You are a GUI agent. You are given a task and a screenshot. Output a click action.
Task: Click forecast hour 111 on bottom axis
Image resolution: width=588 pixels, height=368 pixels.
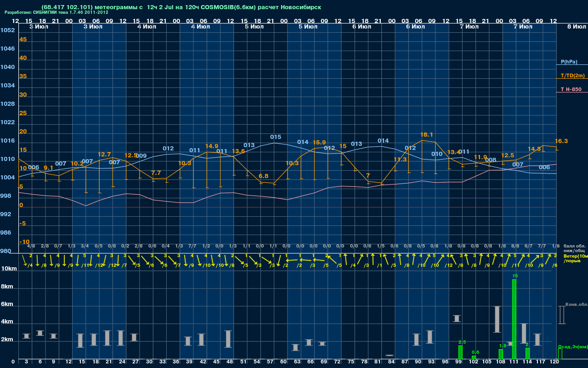point(514,362)
